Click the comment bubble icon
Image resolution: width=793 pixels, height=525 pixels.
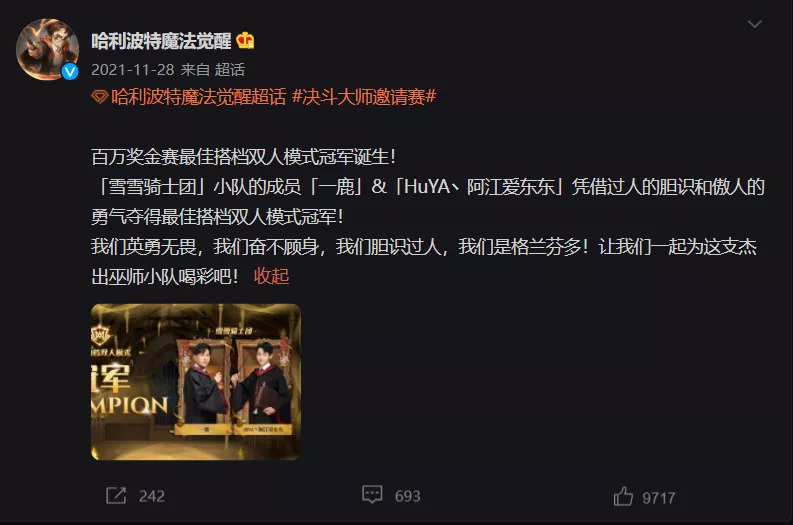(372, 495)
